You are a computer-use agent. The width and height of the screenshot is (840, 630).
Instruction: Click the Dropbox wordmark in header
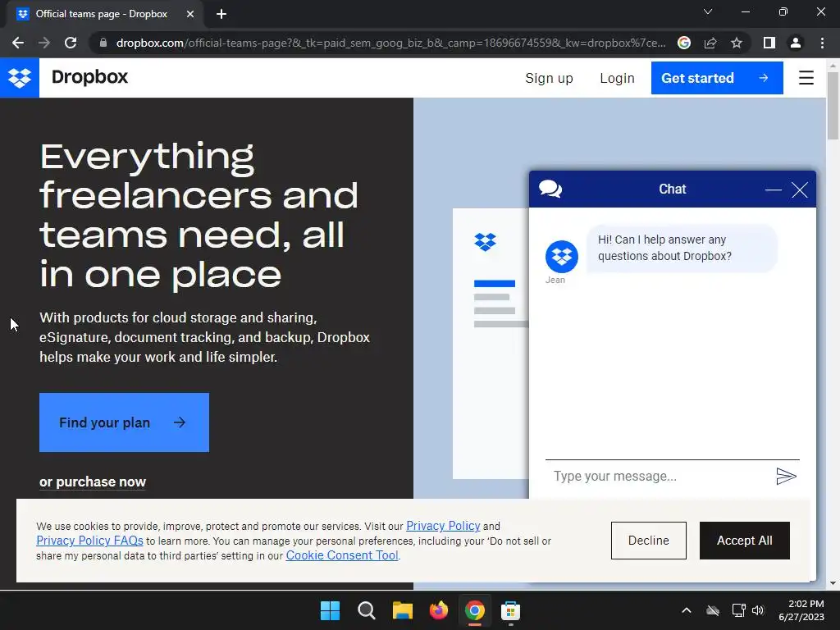click(x=89, y=77)
